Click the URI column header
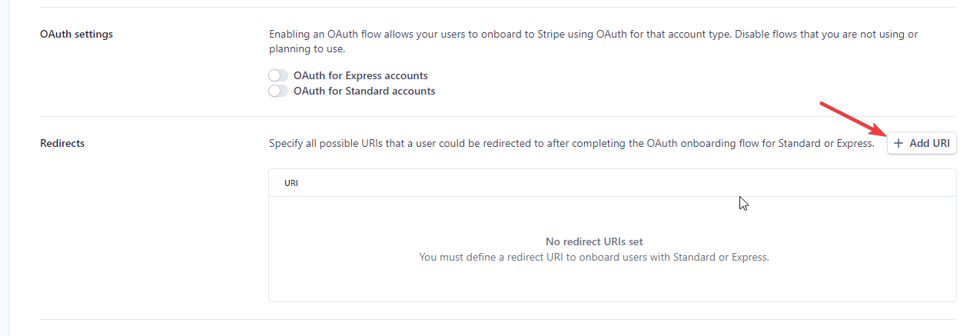Image resolution: width=980 pixels, height=336 pixels. click(291, 184)
